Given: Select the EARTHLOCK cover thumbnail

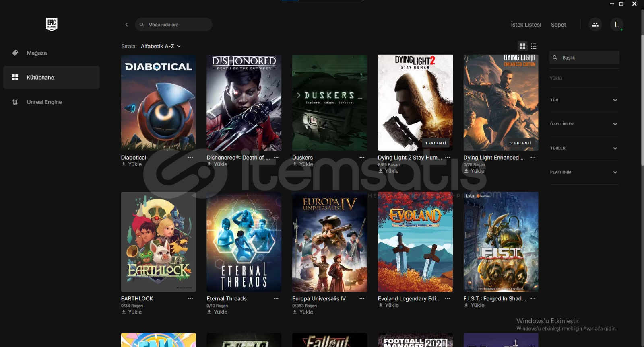Looking at the screenshot, I should tap(159, 242).
